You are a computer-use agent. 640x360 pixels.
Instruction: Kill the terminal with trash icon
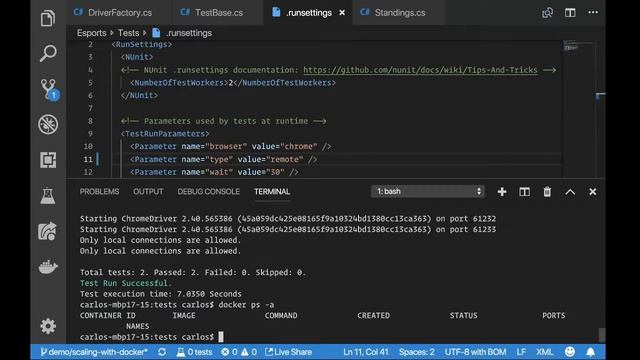547,191
